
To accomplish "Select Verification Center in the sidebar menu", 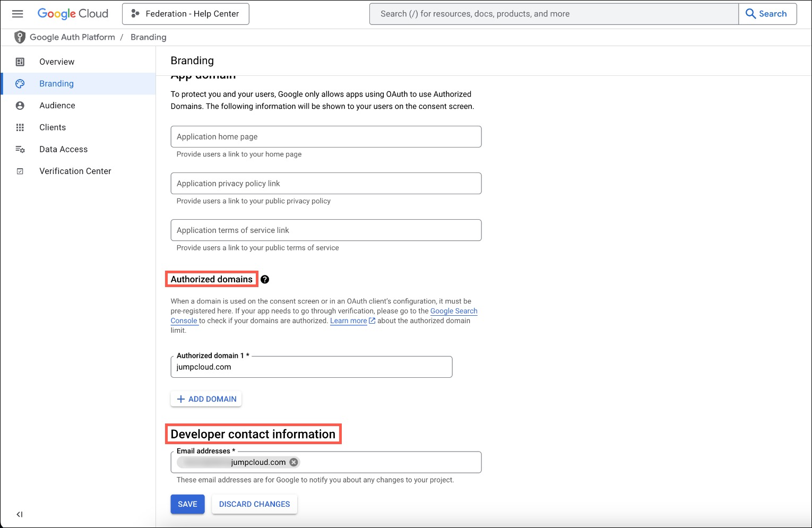I will point(75,171).
